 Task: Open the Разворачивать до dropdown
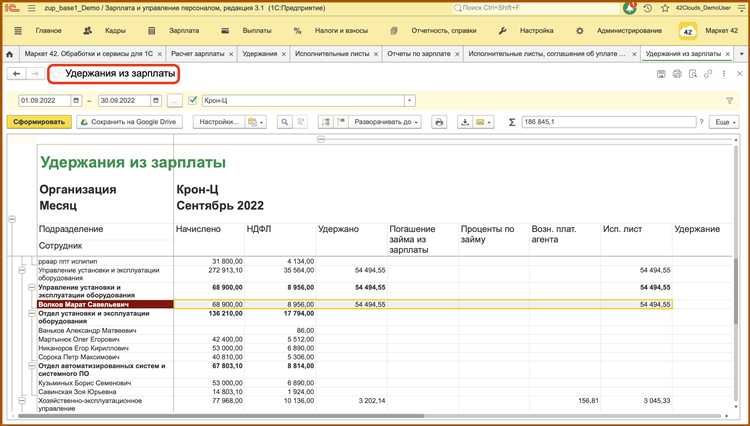coord(385,122)
